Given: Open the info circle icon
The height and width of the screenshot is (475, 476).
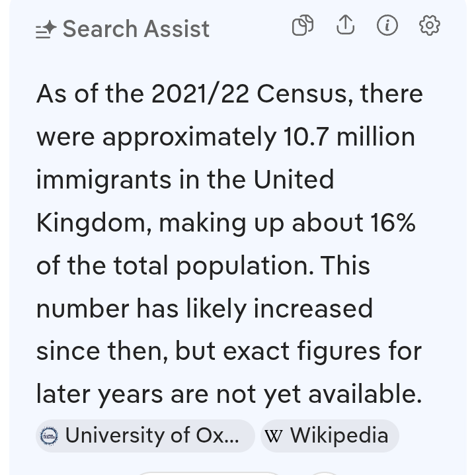Looking at the screenshot, I should [x=387, y=26].
